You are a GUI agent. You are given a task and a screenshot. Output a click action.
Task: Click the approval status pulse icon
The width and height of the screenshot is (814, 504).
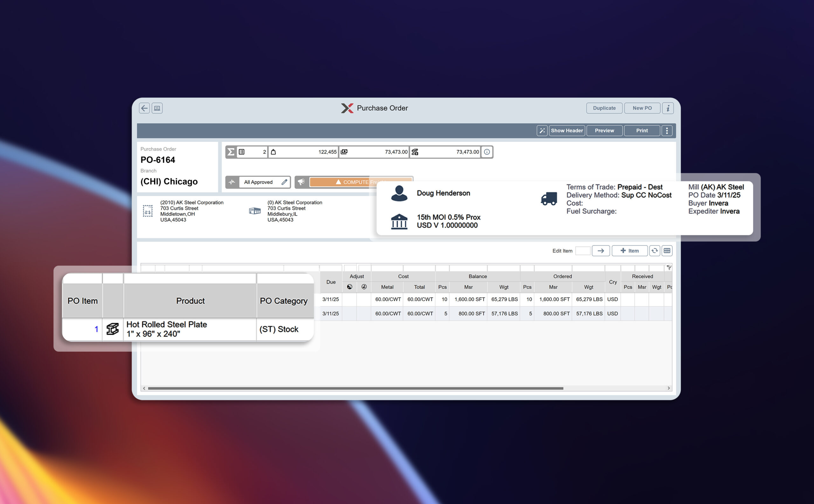232,182
